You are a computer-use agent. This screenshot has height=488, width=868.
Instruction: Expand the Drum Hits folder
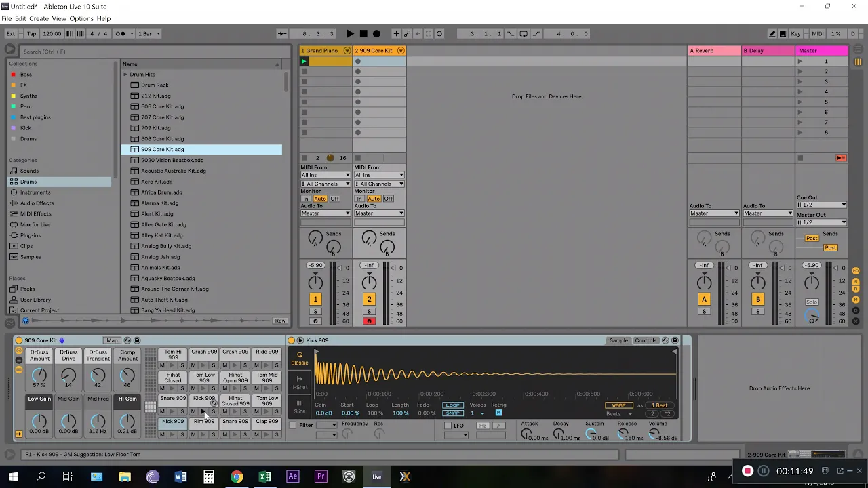click(x=125, y=74)
